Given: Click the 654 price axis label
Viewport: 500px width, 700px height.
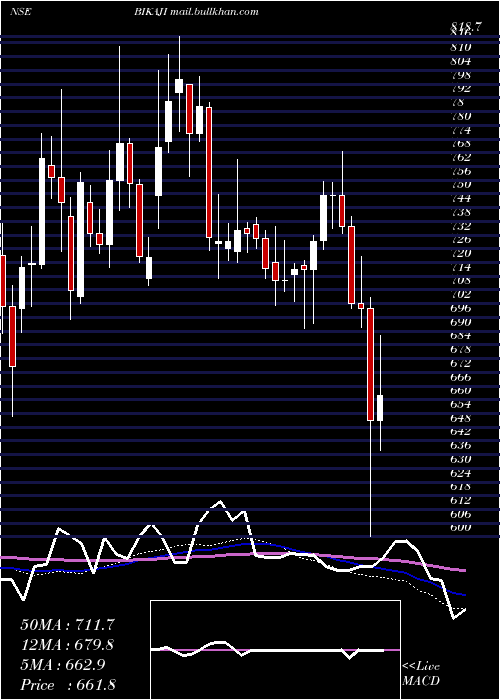Looking at the screenshot, I should (462, 404).
